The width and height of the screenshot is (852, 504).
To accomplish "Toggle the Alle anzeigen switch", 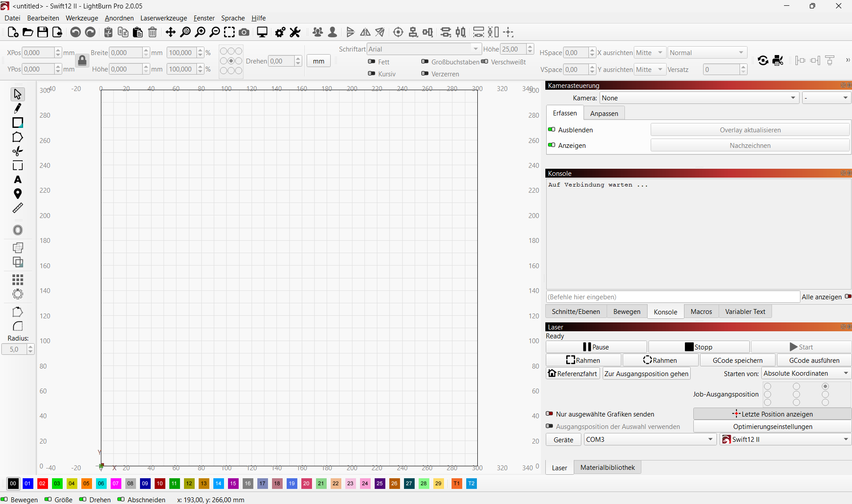I will point(848,297).
